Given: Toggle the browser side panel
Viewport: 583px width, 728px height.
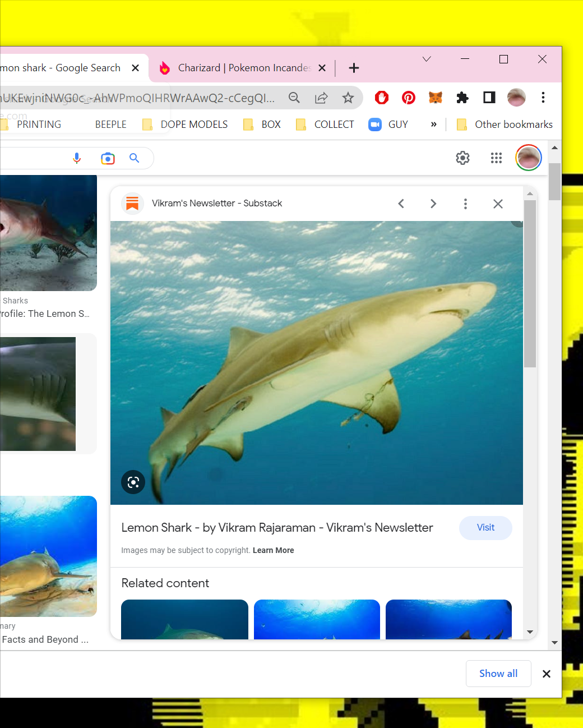Looking at the screenshot, I should (x=489, y=98).
